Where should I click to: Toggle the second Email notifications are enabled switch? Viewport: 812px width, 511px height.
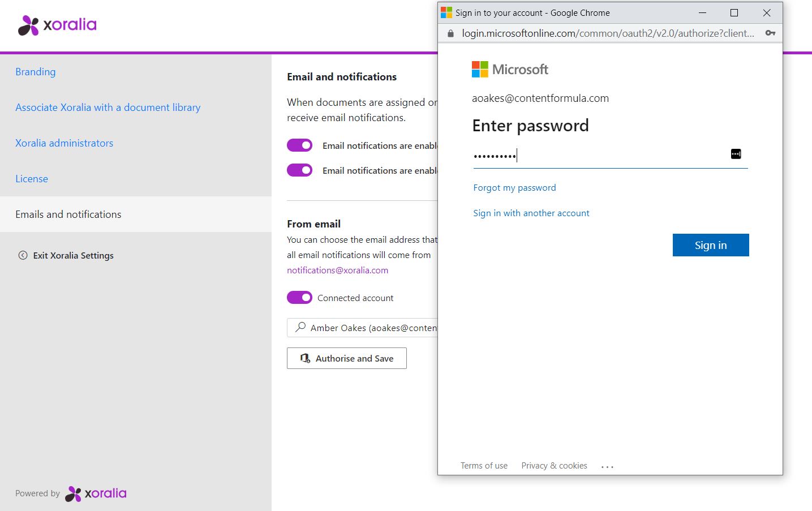click(299, 170)
